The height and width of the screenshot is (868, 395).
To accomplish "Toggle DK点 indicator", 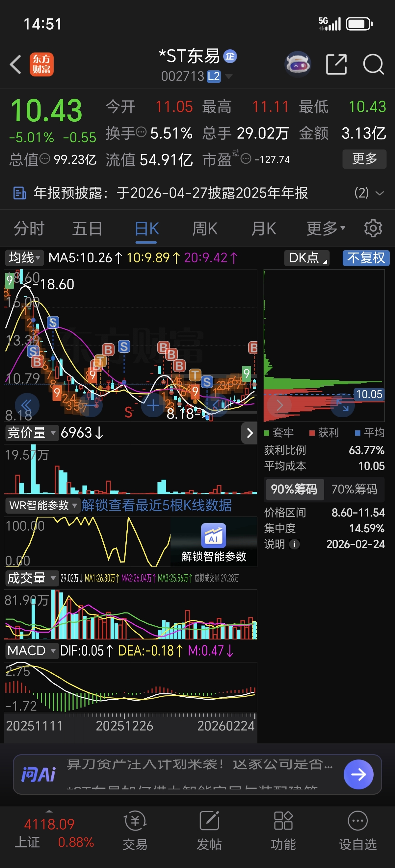I will coord(307,258).
